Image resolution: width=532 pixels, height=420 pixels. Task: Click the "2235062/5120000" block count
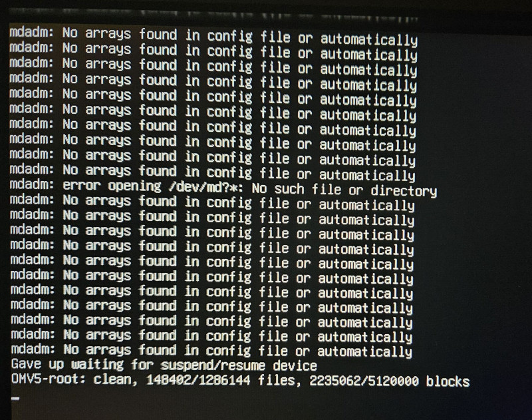coord(364,381)
